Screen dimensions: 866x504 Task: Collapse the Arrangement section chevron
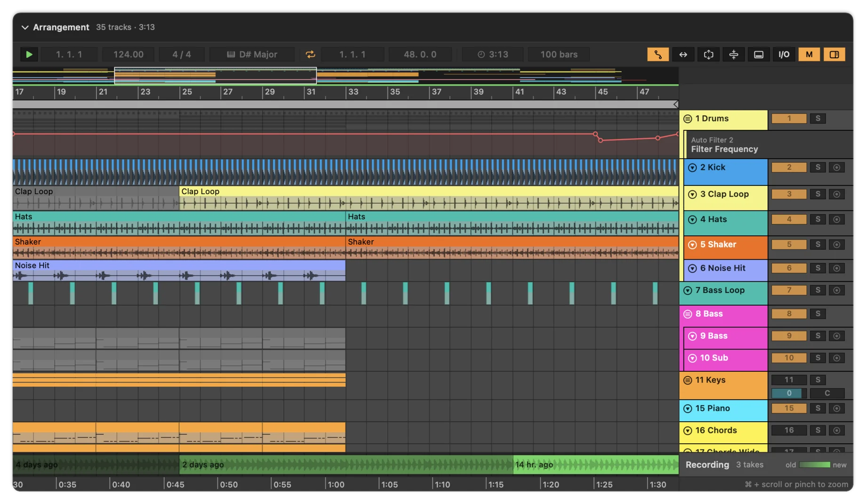click(25, 28)
